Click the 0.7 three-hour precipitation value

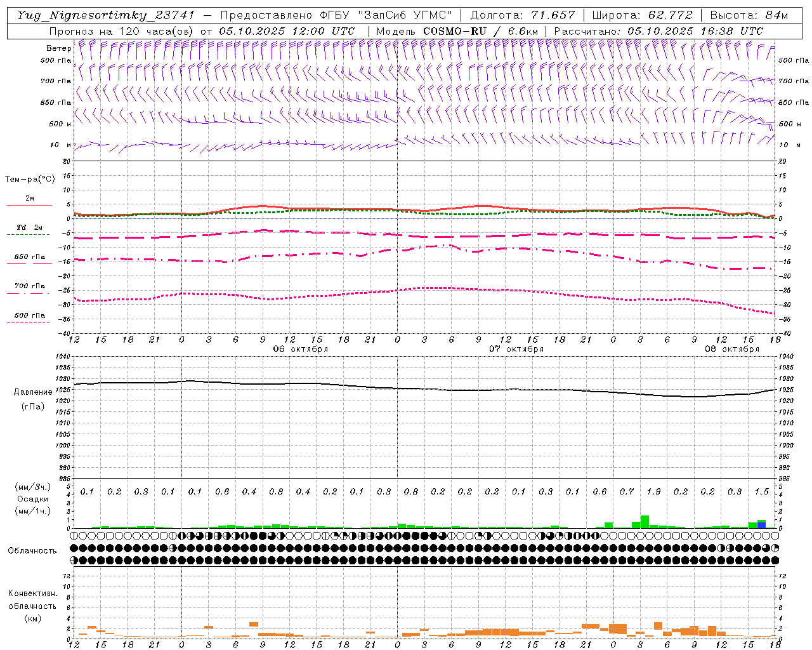(x=627, y=492)
